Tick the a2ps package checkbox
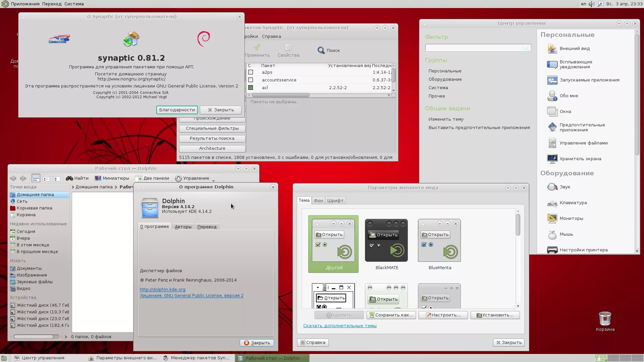The height and width of the screenshot is (362, 644). coord(251,72)
